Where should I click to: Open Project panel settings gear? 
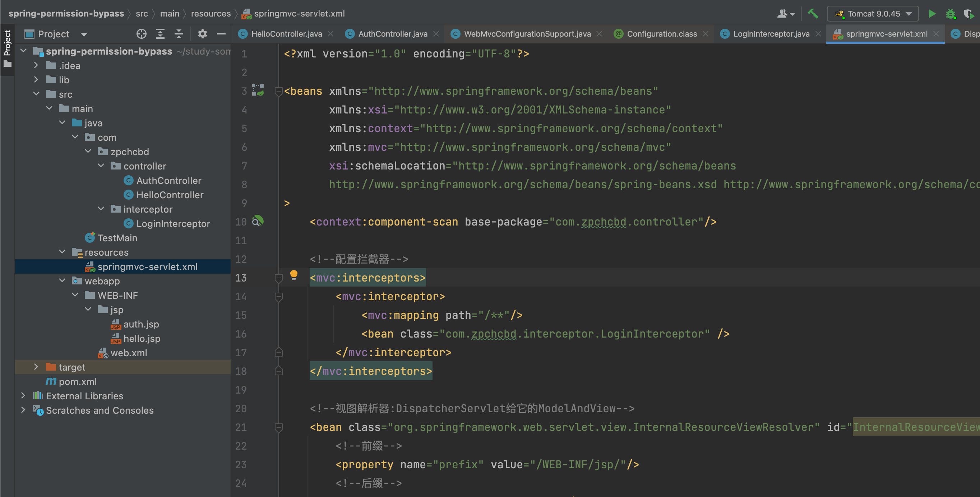[x=202, y=34]
